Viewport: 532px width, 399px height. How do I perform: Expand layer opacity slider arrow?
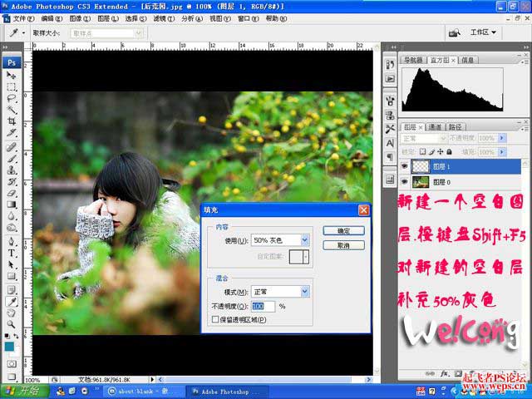coord(502,138)
